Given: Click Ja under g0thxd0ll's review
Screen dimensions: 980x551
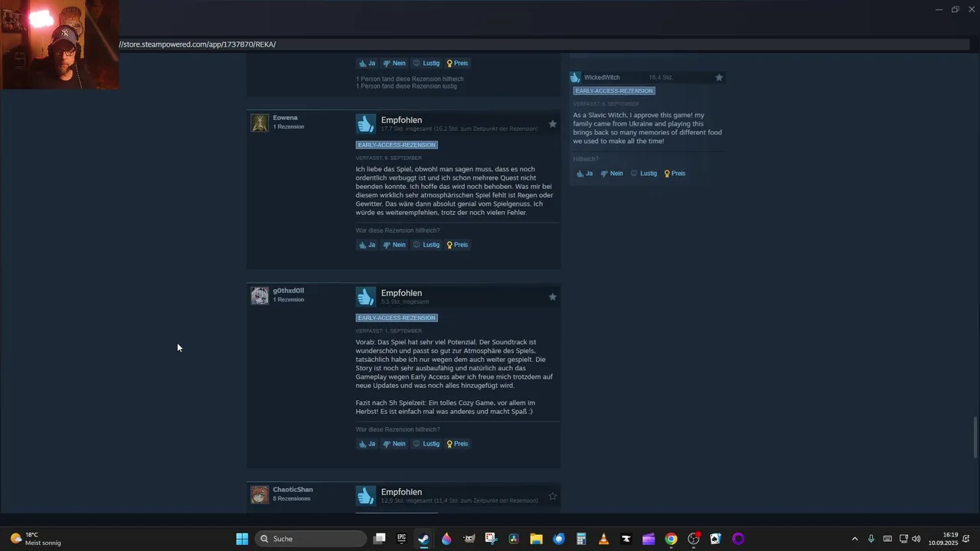Looking at the screenshot, I should [367, 444].
